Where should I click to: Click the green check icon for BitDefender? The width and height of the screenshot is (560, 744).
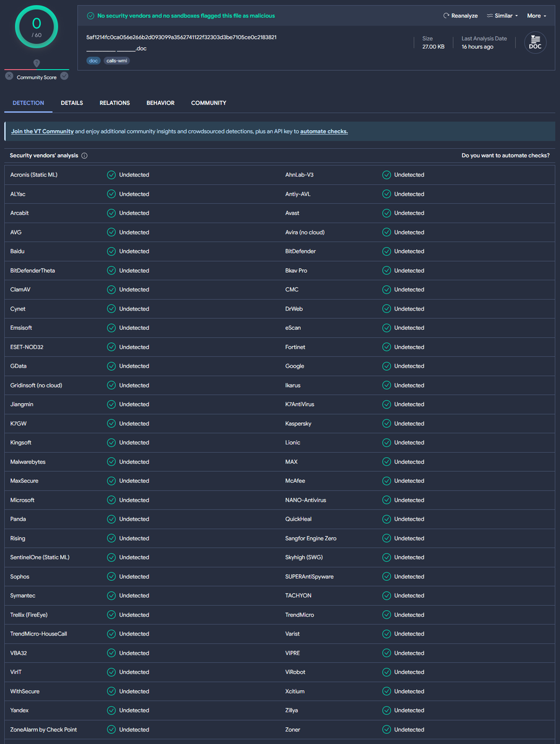click(x=386, y=251)
